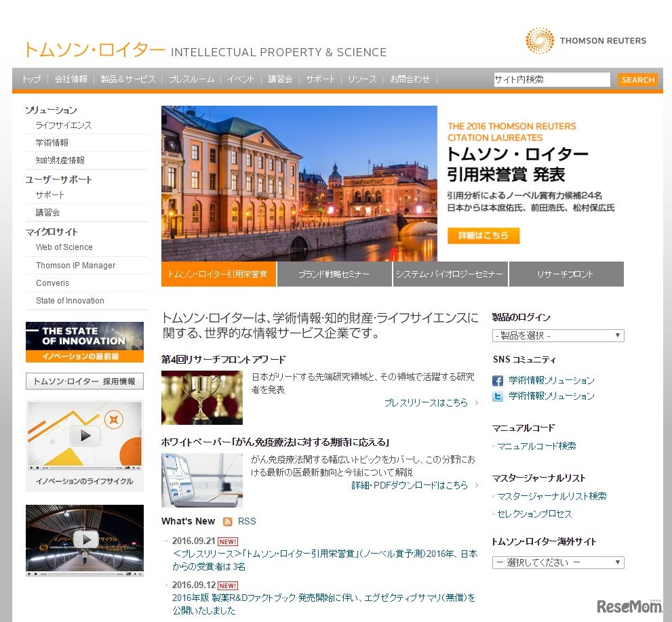Click the orange SEARCH button

[637, 80]
